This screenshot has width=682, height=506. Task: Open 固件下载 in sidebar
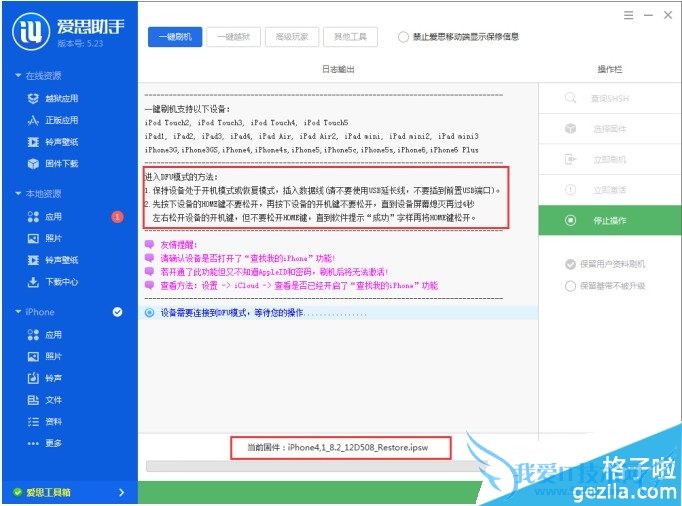53,164
